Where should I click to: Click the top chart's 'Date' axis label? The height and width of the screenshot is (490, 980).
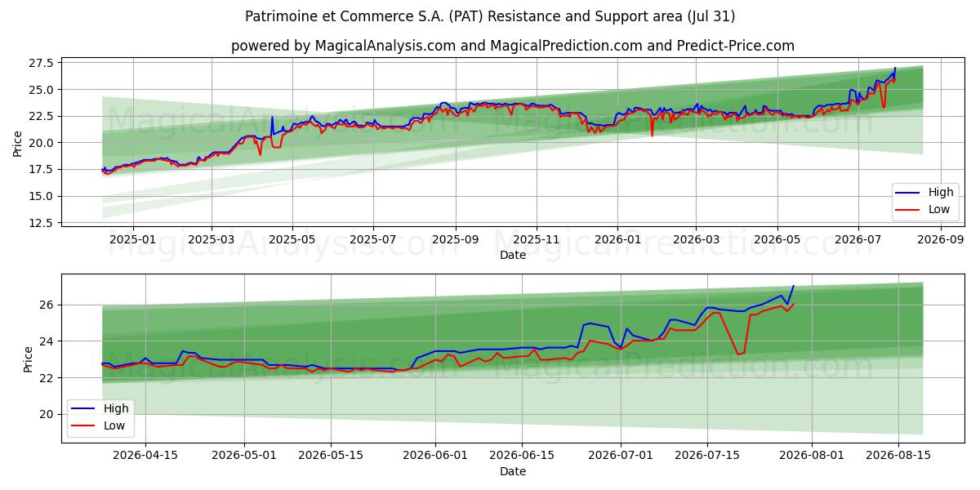513,255
